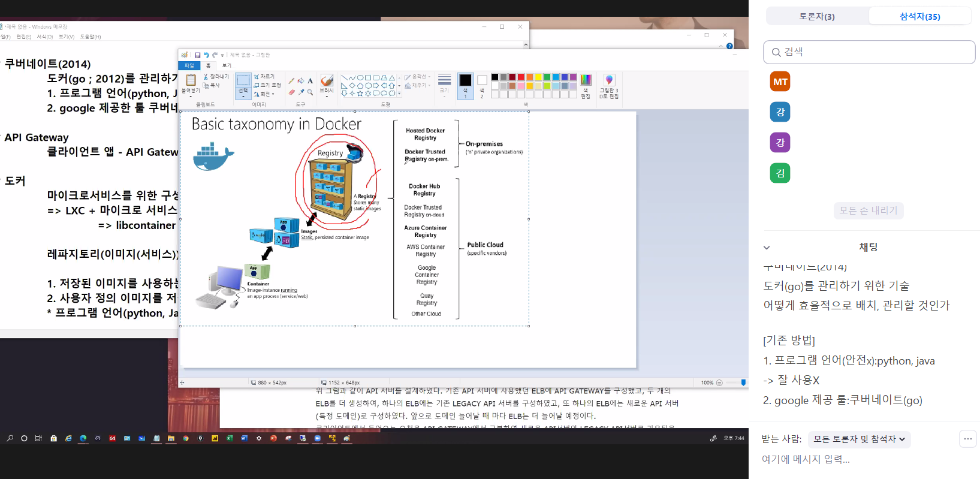The image size is (980, 479).
Task: Pick the Fill with color bucket tool
Action: point(301,81)
